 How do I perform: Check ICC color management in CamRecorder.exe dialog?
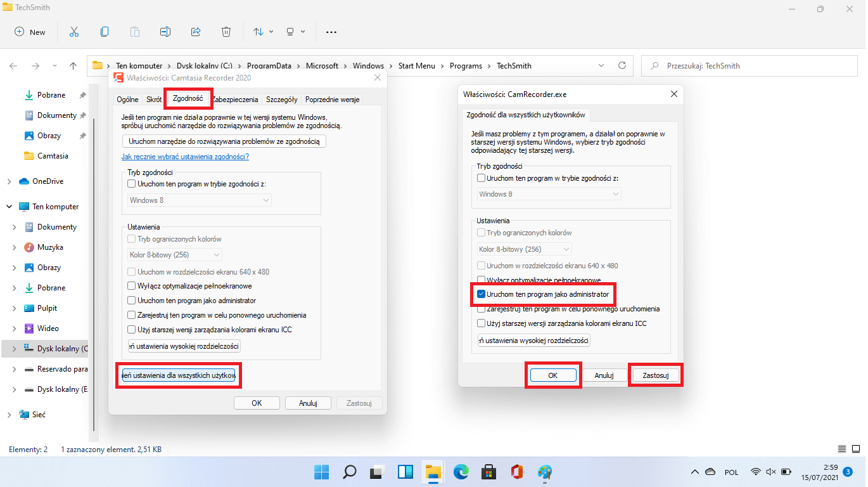(482, 323)
